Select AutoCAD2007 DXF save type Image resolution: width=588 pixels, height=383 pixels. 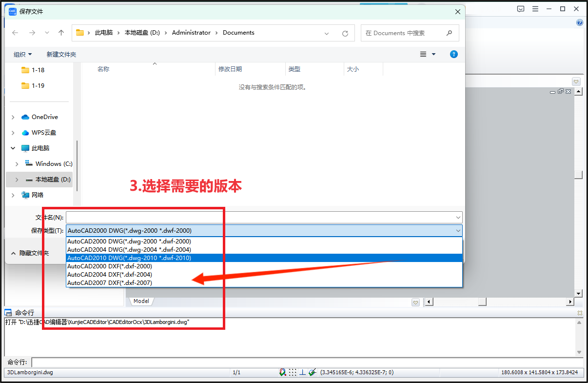point(264,282)
